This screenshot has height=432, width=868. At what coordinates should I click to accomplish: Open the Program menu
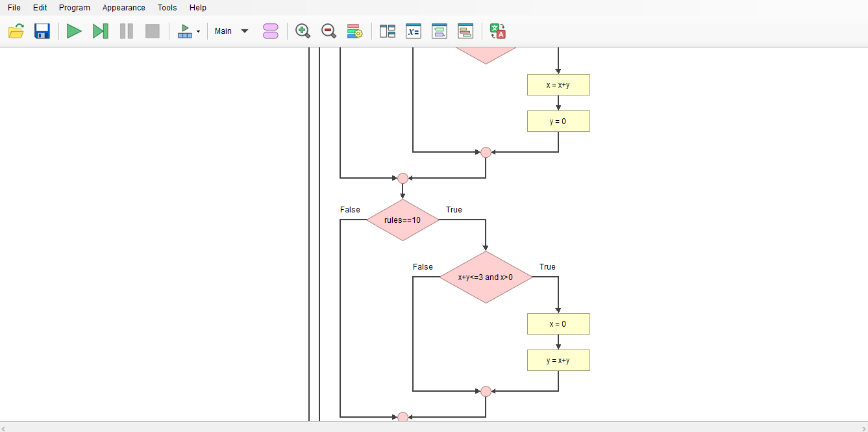[x=75, y=8]
